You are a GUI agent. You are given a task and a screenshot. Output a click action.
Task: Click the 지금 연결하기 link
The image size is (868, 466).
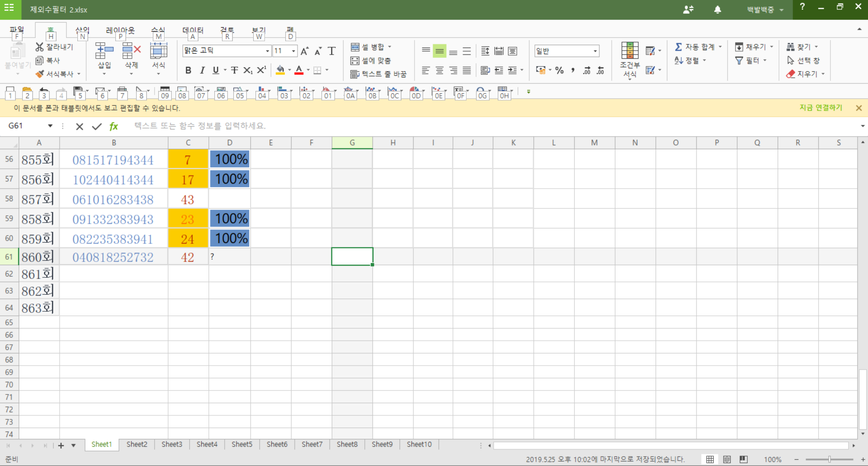pyautogui.click(x=821, y=108)
